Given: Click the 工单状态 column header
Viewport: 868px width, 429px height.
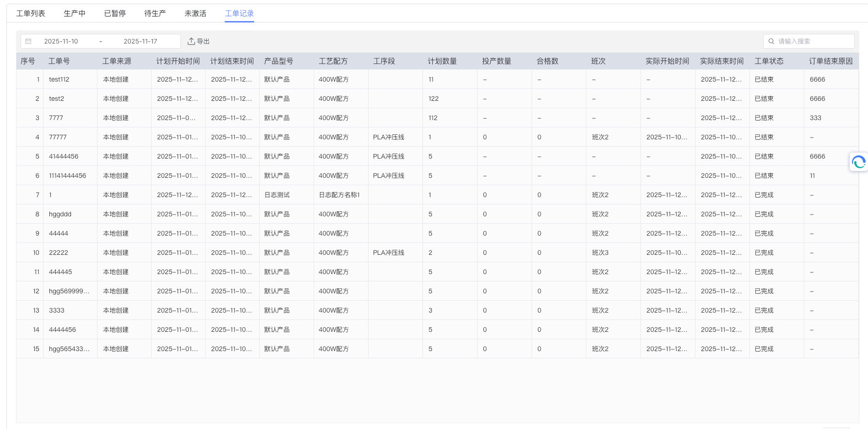Looking at the screenshot, I should click(769, 61).
